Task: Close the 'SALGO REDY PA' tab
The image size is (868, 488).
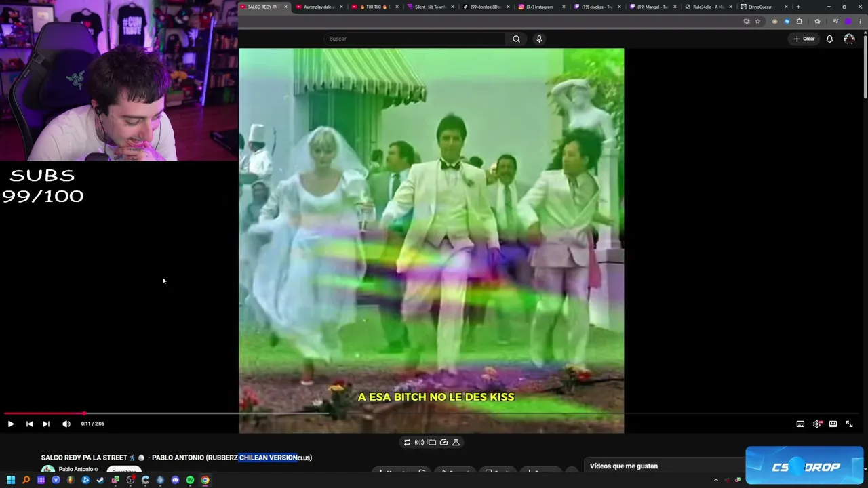Action: (x=285, y=7)
